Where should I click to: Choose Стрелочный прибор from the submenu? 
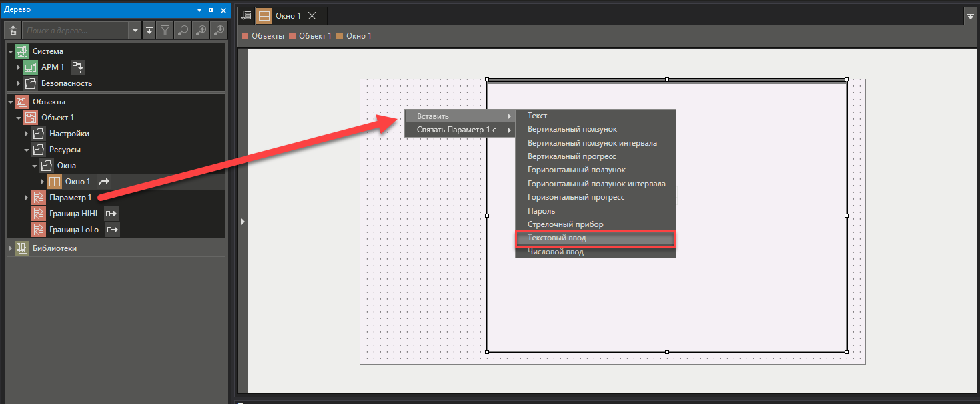(565, 224)
